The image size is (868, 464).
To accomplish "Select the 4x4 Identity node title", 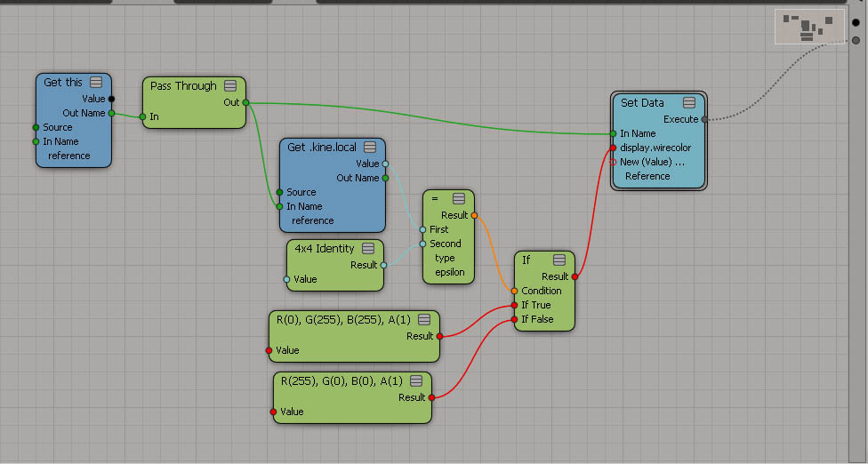I will (x=325, y=248).
